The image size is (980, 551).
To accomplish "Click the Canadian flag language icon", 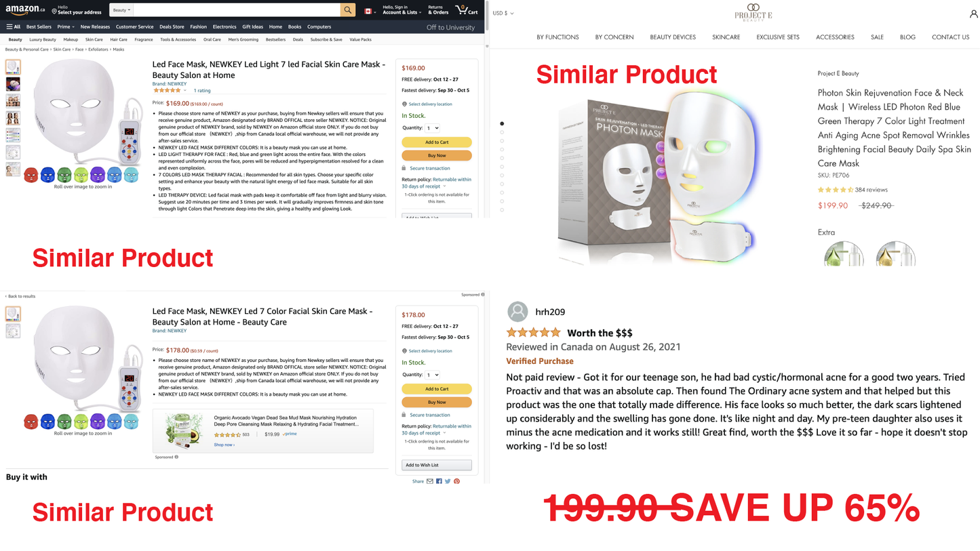I will pos(368,11).
